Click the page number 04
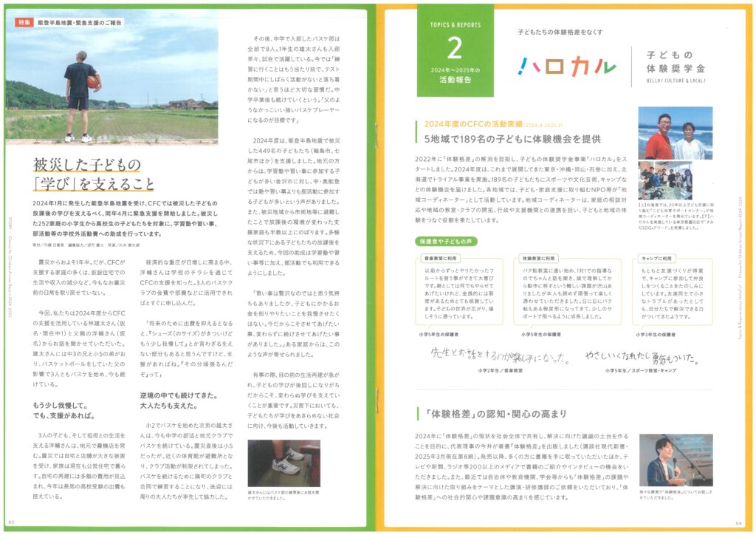 pos(738,523)
